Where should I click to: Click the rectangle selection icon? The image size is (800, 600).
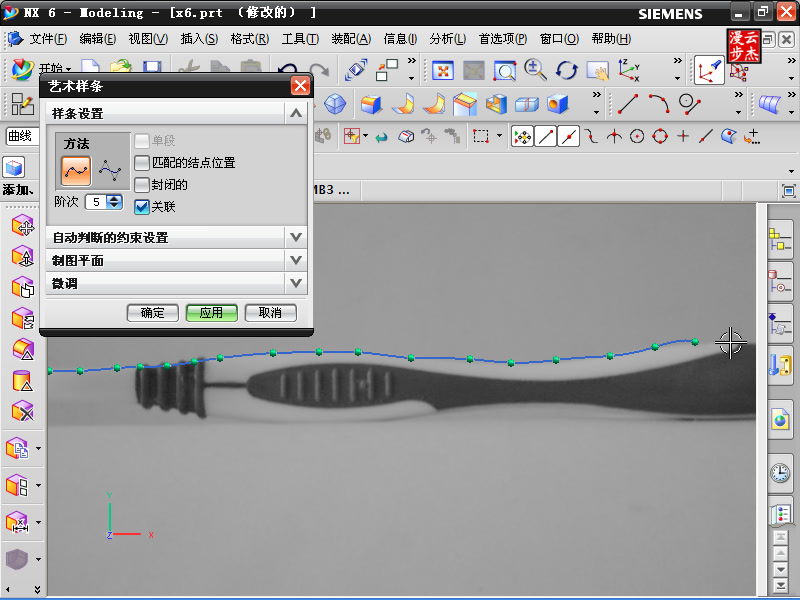point(481,136)
